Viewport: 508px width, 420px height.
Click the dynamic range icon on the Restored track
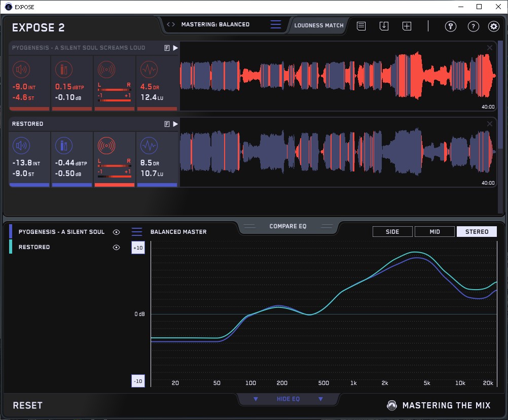(x=149, y=146)
